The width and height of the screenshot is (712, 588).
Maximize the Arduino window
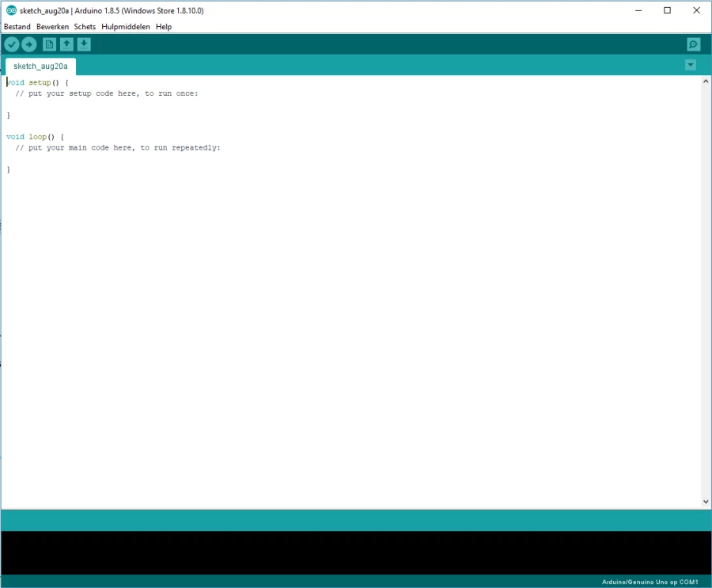click(667, 10)
